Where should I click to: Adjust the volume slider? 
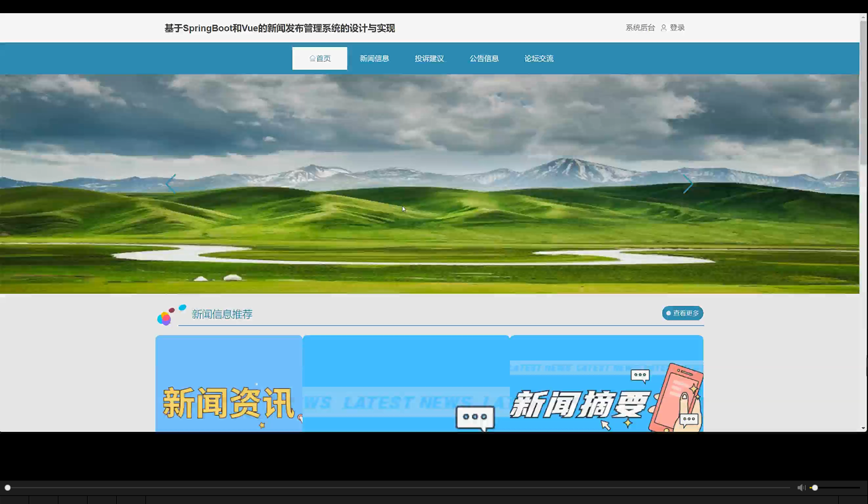[815, 487]
